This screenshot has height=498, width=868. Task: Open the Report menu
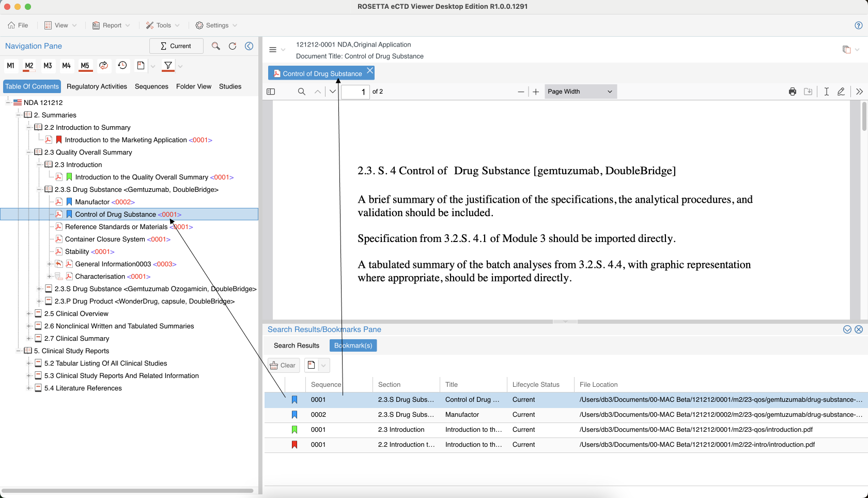tap(111, 25)
